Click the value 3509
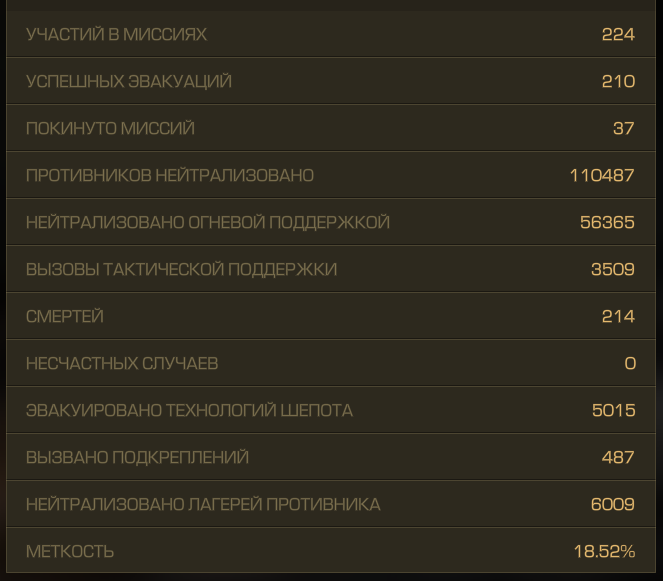This screenshot has width=663, height=581. pos(613,269)
